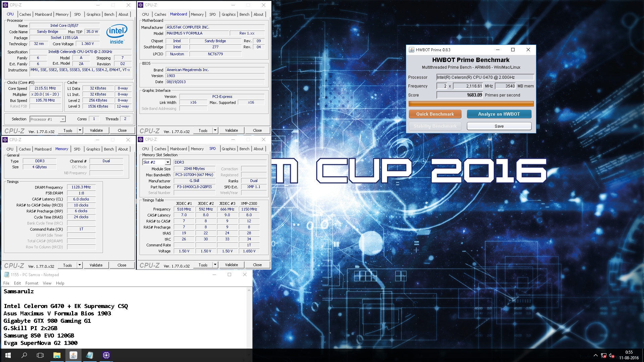The image size is (644, 362).
Task: Click HWBOT Score value field
Action: (460, 95)
